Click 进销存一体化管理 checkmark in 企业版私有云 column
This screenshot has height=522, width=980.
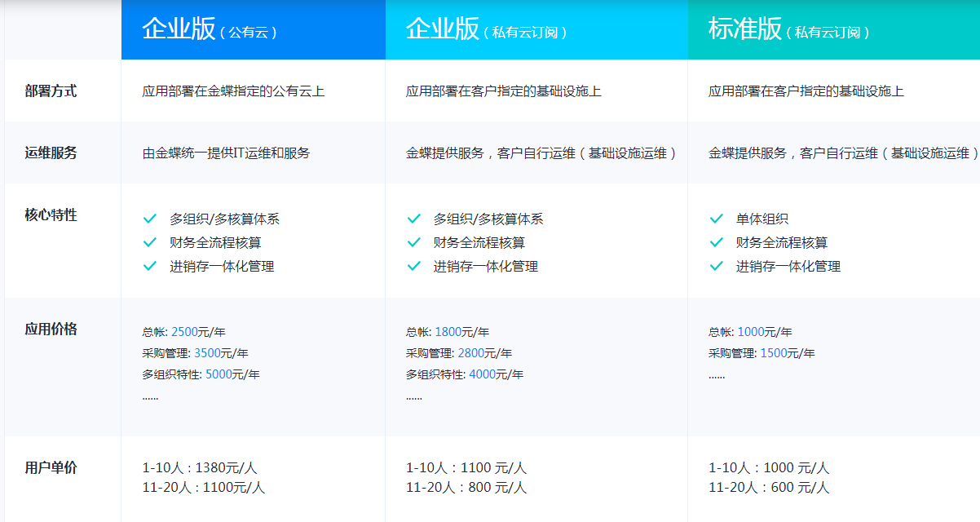414,266
